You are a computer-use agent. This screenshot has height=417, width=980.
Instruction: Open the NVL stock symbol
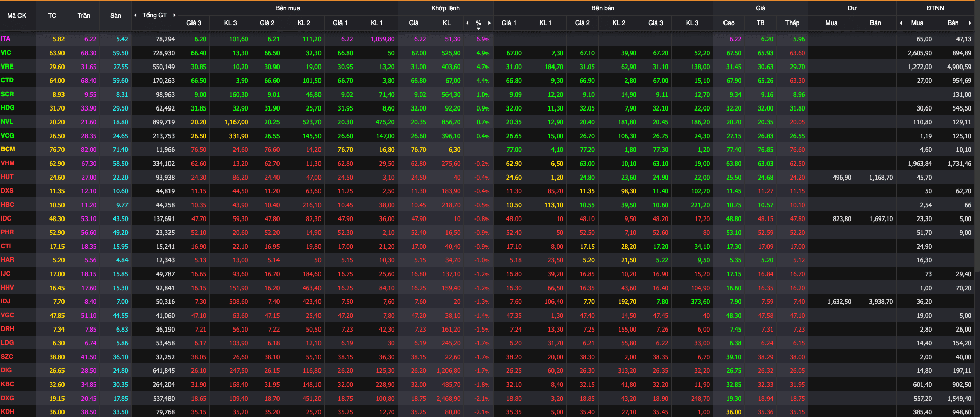[7, 122]
